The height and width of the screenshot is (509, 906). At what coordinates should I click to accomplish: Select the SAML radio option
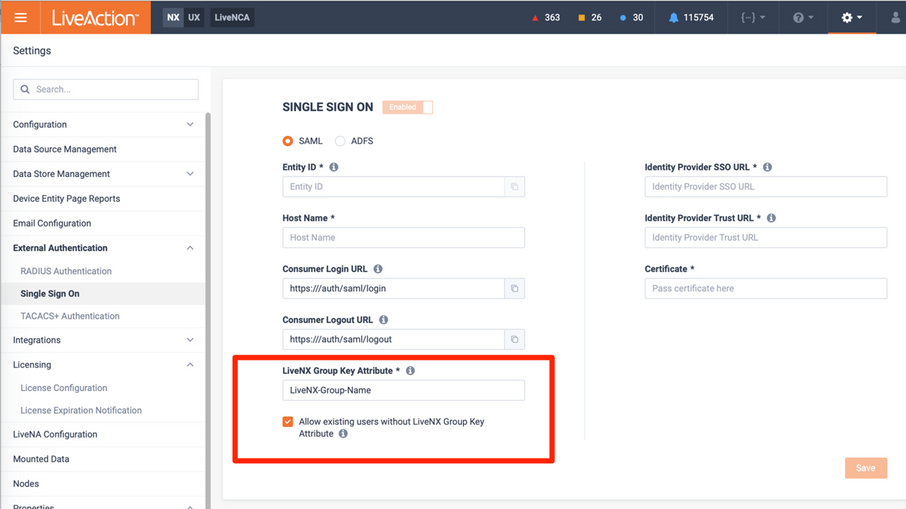click(288, 141)
